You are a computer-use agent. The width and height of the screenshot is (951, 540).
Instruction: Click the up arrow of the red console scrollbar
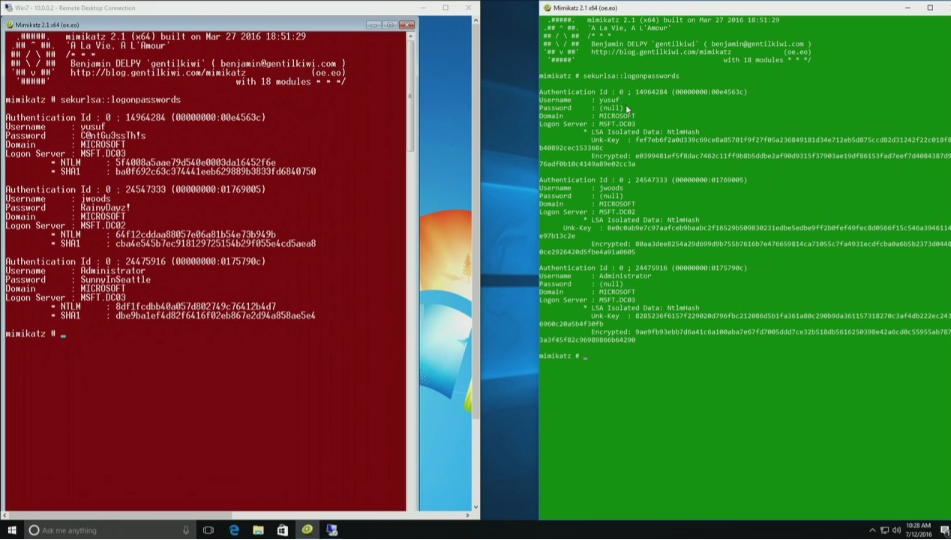coord(411,37)
